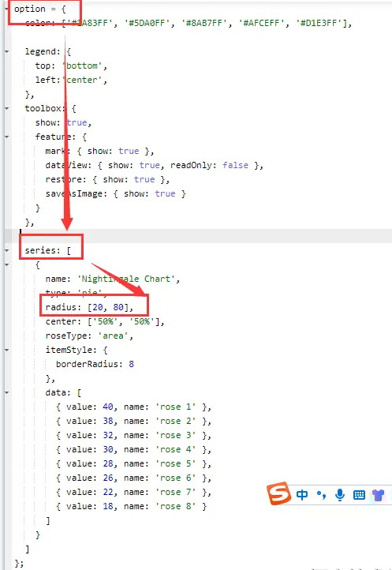Click the roseType 'area' value
This screenshot has width=392, height=570.
coord(113,336)
